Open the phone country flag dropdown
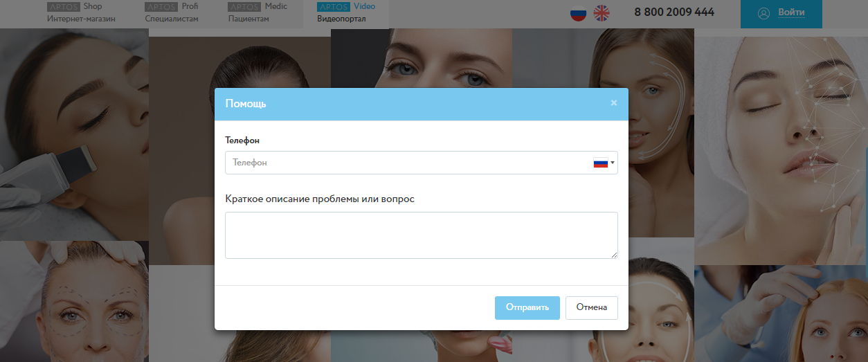The height and width of the screenshot is (362, 868). click(604, 163)
